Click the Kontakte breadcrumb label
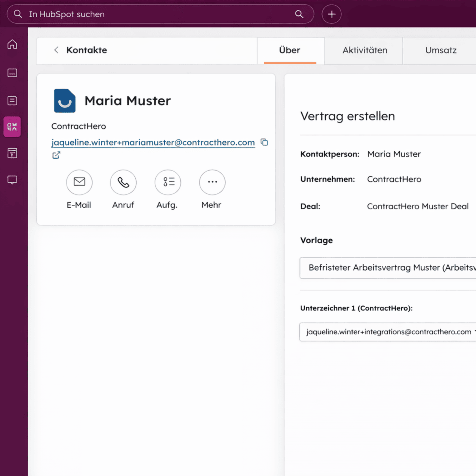The width and height of the screenshot is (476, 476). point(87,50)
